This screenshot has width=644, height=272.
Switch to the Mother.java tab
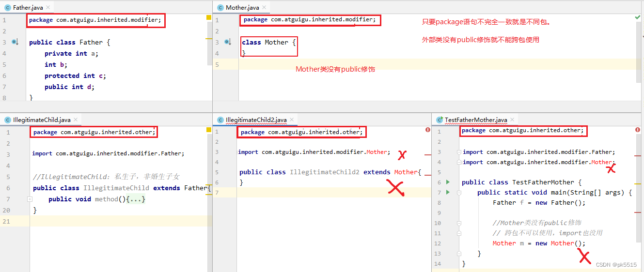[x=242, y=8]
